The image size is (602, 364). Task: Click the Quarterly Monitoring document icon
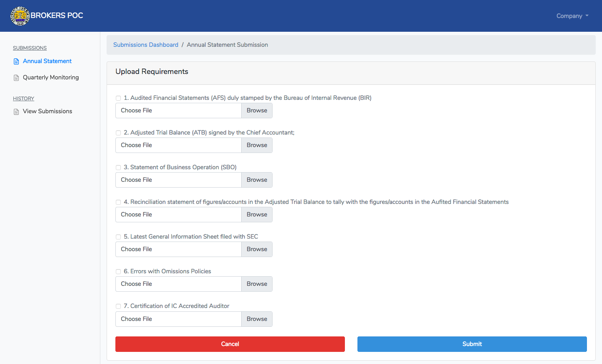(x=16, y=78)
